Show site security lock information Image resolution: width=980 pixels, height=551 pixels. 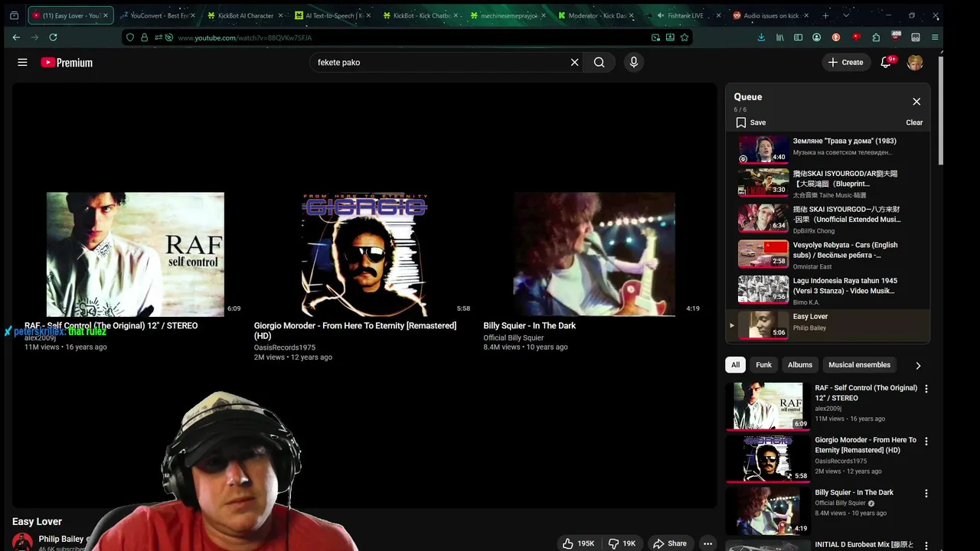coord(144,37)
